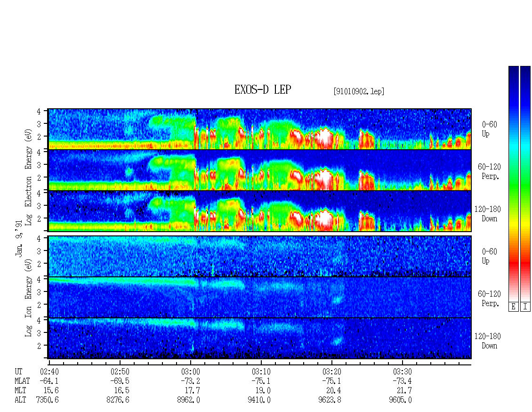Screen dimensions: 532x412
Task: Select the file name [91010902.lep]
Action: pos(359,91)
